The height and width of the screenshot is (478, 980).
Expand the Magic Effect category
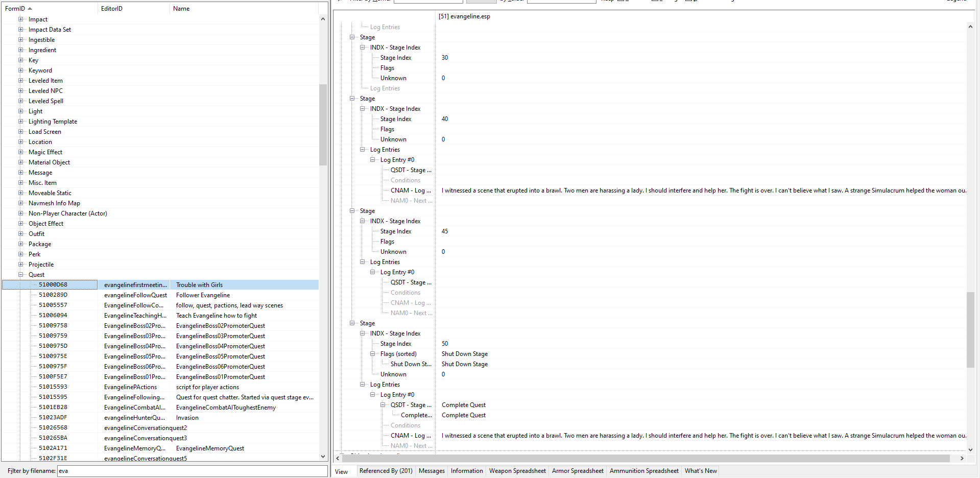click(21, 152)
